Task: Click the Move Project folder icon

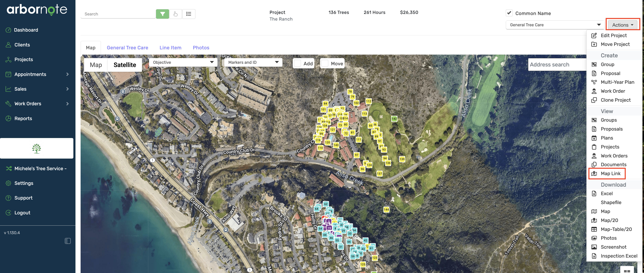Action: (x=594, y=44)
